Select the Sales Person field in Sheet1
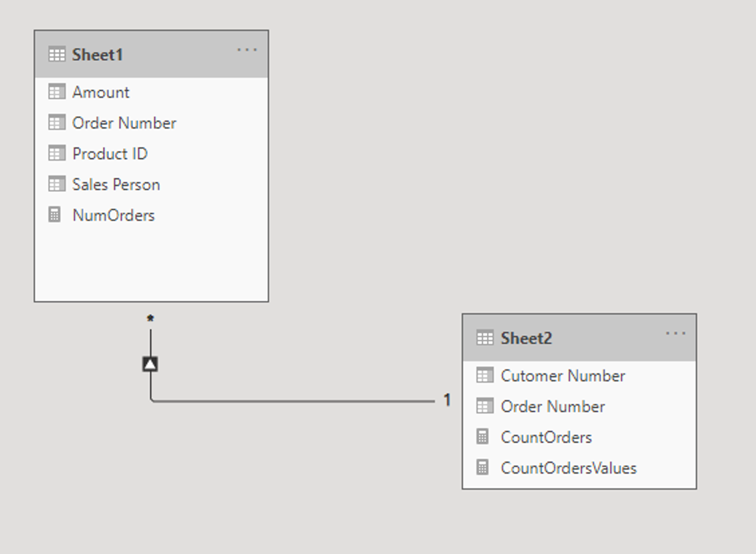The width and height of the screenshot is (756, 554). tap(151, 184)
